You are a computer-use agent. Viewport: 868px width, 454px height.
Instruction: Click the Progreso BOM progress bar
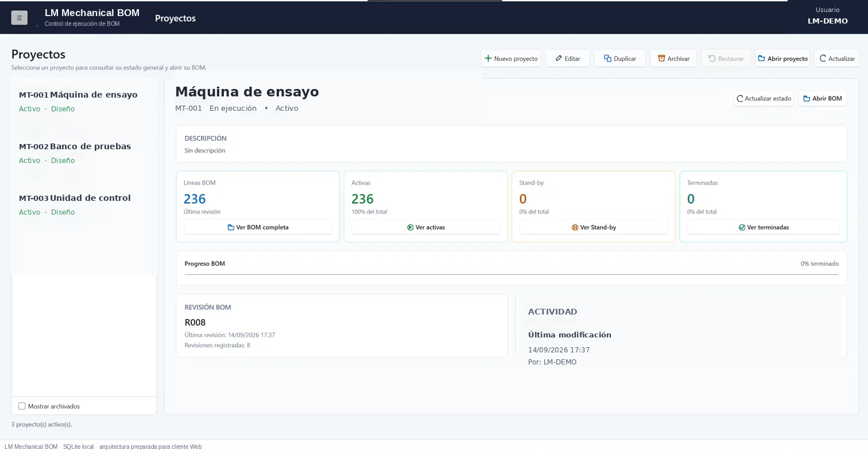[x=511, y=274]
